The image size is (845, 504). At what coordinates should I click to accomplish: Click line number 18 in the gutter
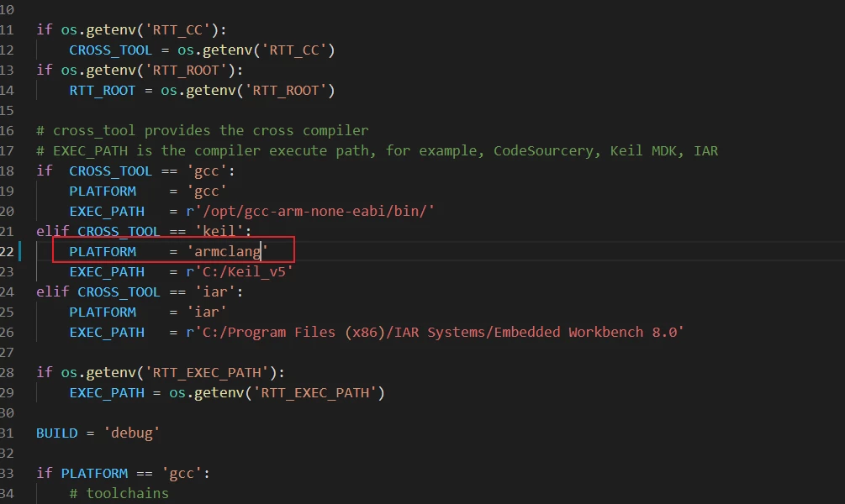(x=7, y=171)
